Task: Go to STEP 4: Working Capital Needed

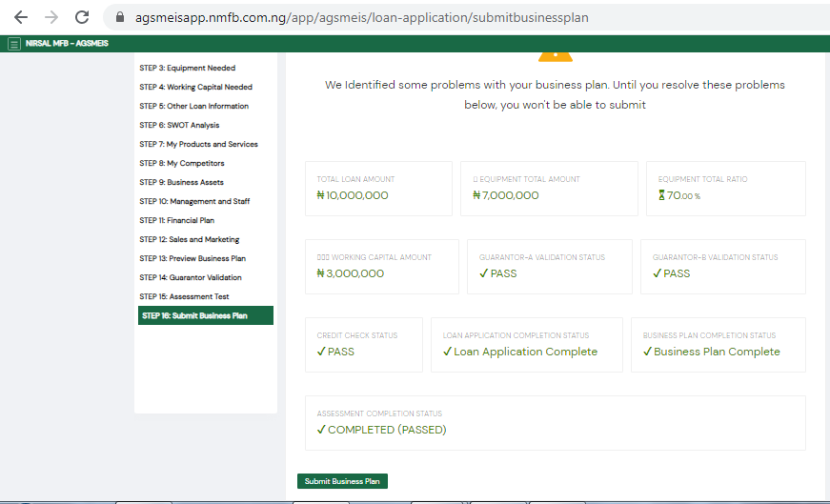Action: (x=196, y=87)
